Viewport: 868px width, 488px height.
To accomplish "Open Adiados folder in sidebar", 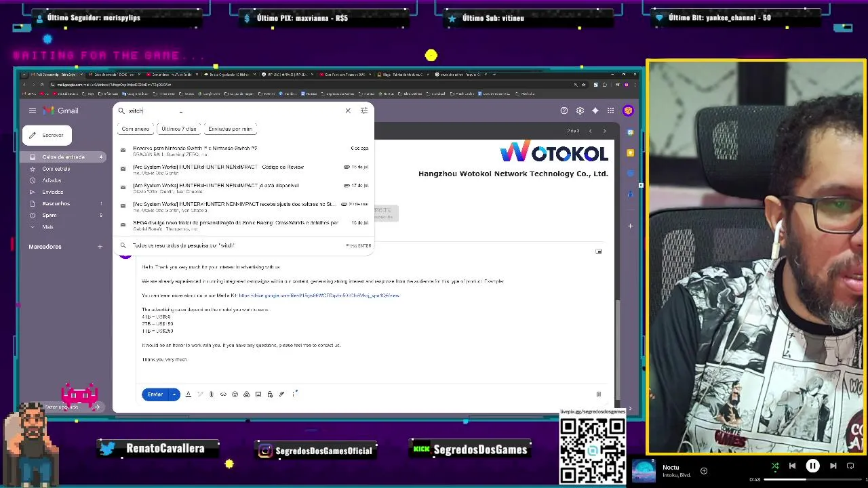I will click(62, 180).
